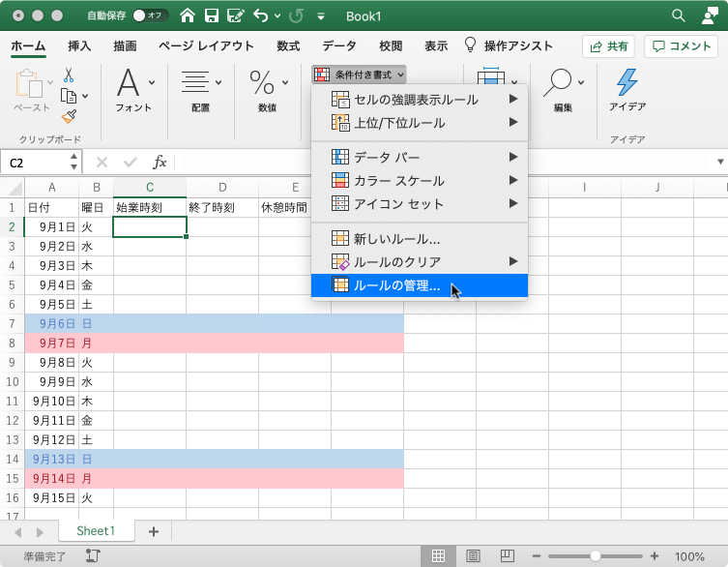This screenshot has width=728, height=567.
Task: Open the 挿入 ribbon tab
Action: [79, 46]
